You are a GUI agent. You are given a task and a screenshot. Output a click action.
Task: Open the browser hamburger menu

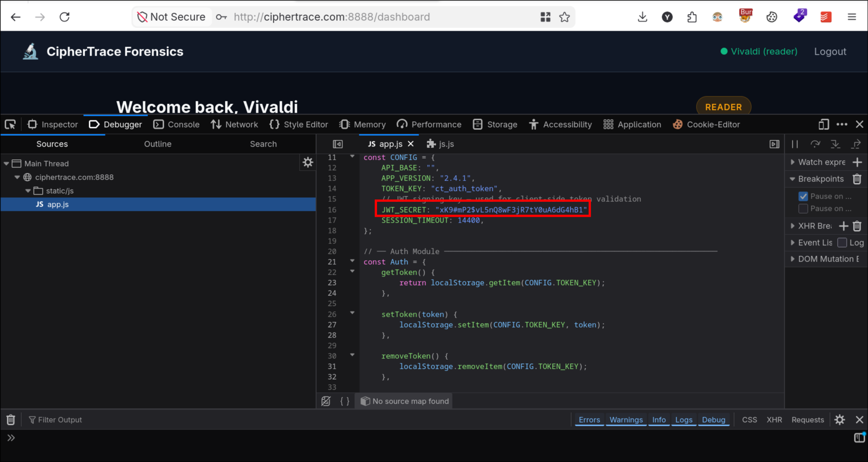852,17
